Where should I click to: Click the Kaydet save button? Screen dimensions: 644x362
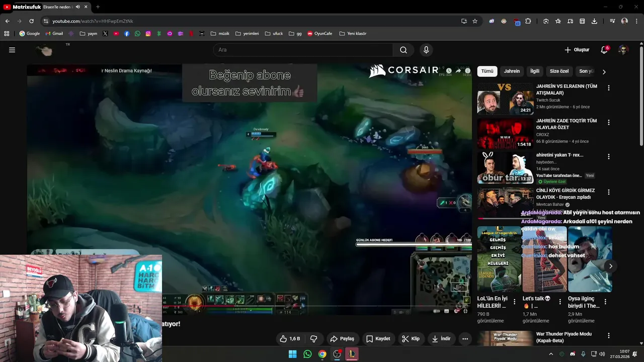click(378, 339)
